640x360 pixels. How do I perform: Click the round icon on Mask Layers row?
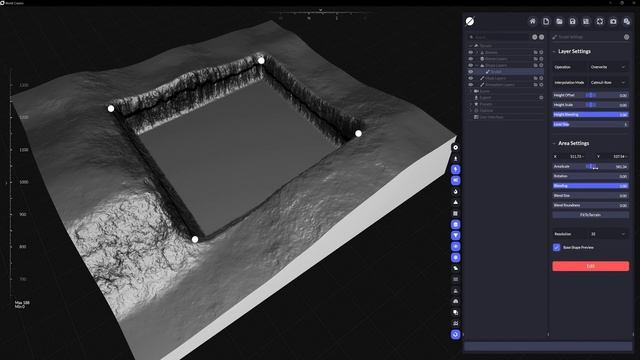542,78
